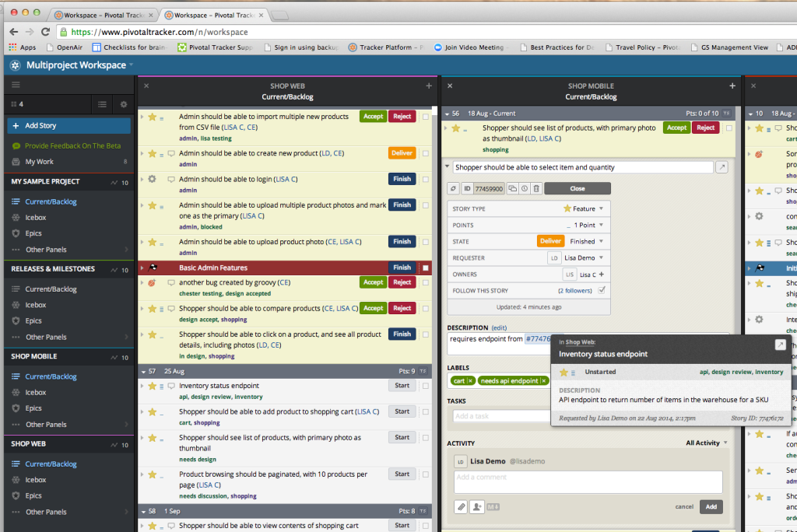Image resolution: width=797 pixels, height=532 pixels.
Task: Select checkbox for 'create new product' story
Action: pos(426,153)
